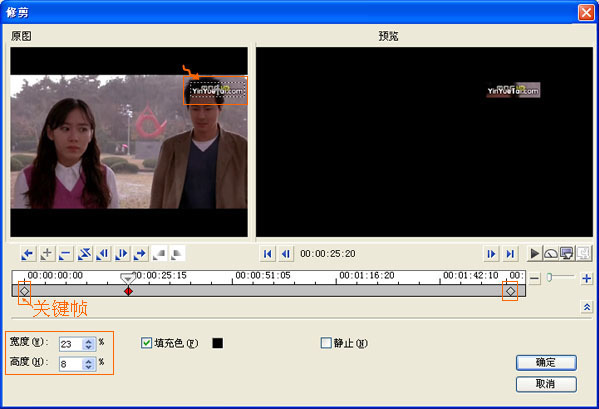Screen dimensions: 599x409
Task: Click the width percentage field showing 23
Action: coord(71,344)
